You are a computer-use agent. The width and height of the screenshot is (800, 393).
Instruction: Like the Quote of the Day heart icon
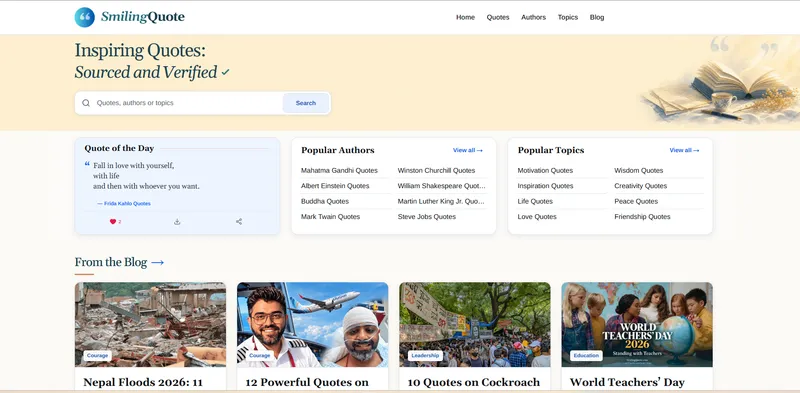pyautogui.click(x=113, y=222)
